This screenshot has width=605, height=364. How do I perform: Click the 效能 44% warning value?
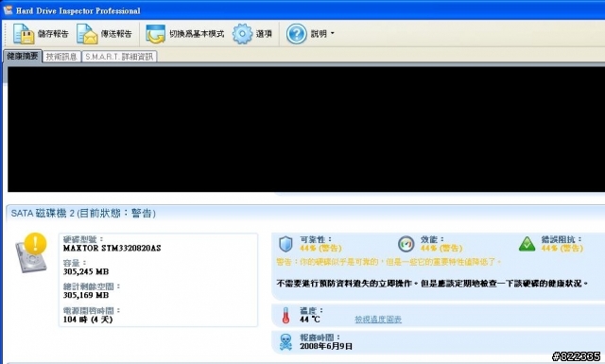point(441,249)
